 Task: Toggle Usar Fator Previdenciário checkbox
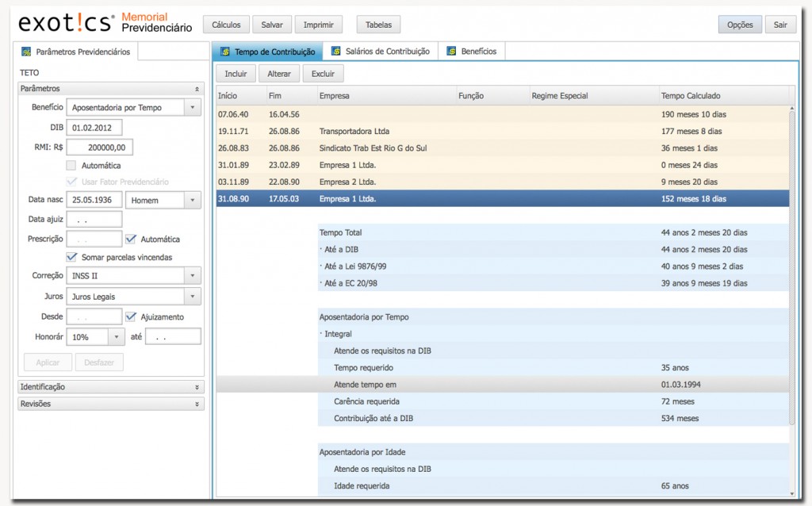tap(71, 182)
